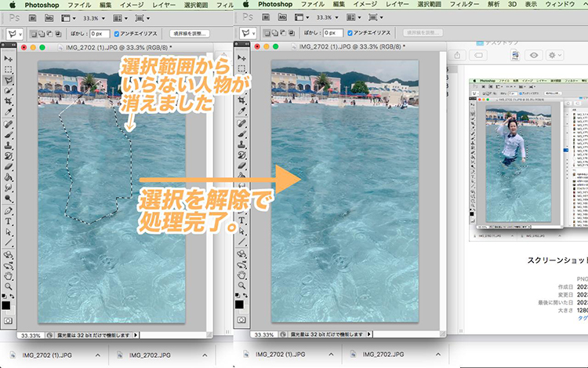The image size is (588, 368).
Task: Toggle Quick Mask mode in right toolbox
Action: tap(241, 320)
